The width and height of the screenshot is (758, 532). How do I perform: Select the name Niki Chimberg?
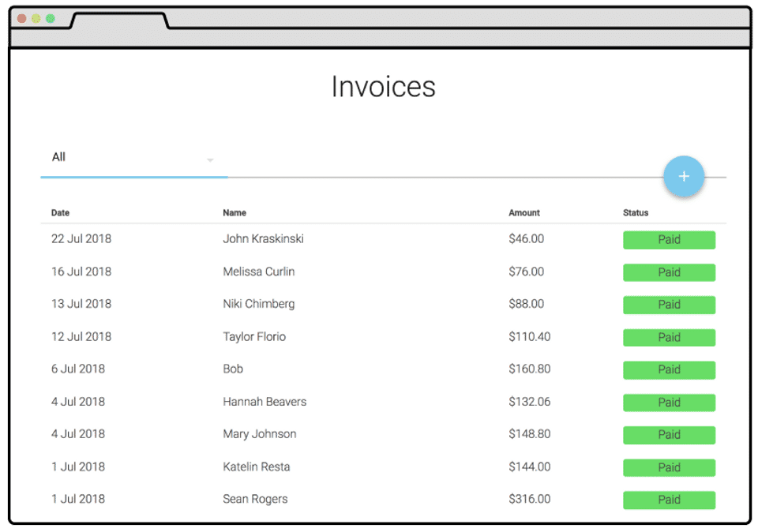(x=259, y=304)
